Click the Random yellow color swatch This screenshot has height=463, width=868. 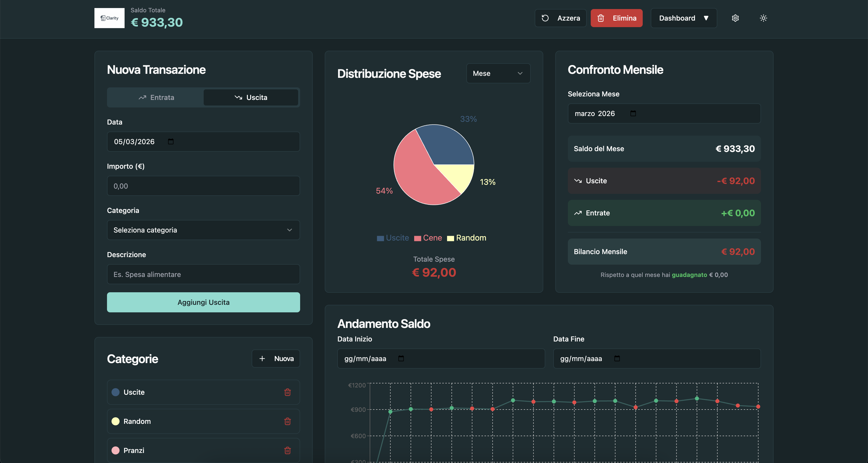click(x=116, y=421)
